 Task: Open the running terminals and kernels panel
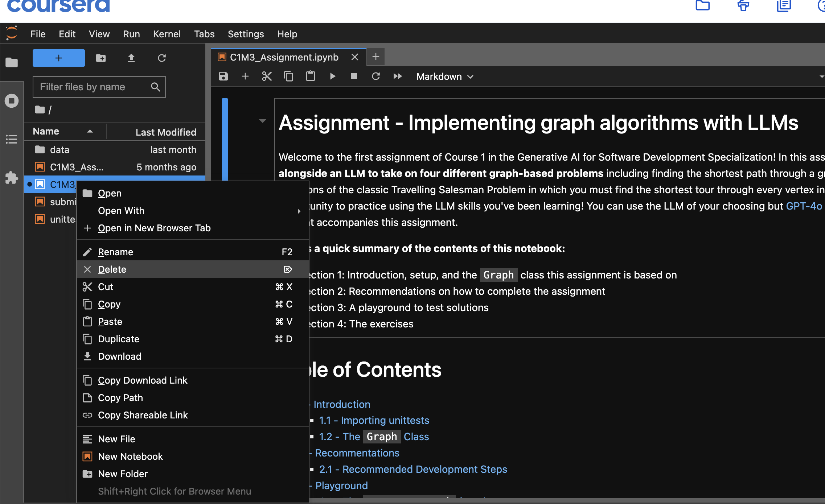pyautogui.click(x=12, y=101)
